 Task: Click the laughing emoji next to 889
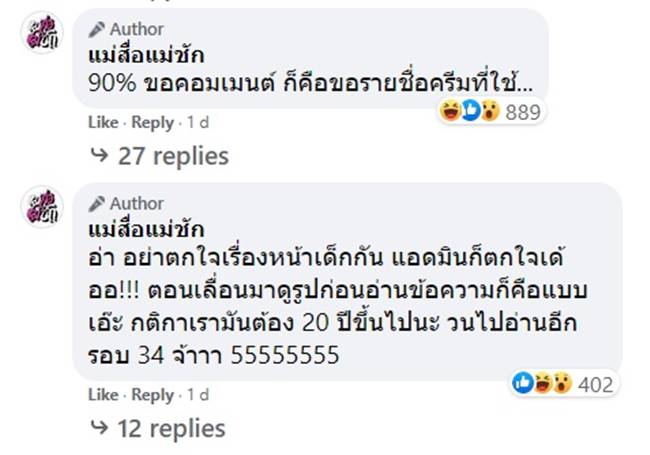(x=451, y=112)
